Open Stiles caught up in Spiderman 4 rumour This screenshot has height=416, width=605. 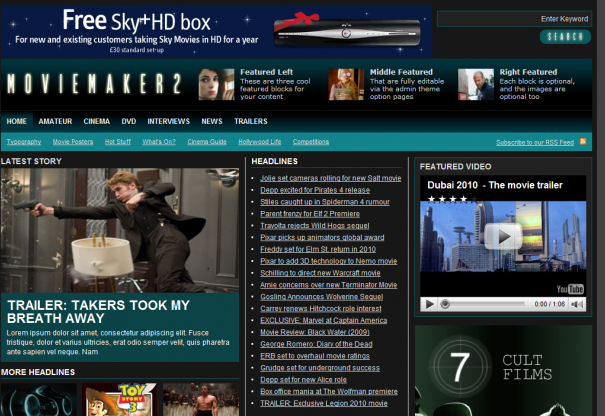325,202
